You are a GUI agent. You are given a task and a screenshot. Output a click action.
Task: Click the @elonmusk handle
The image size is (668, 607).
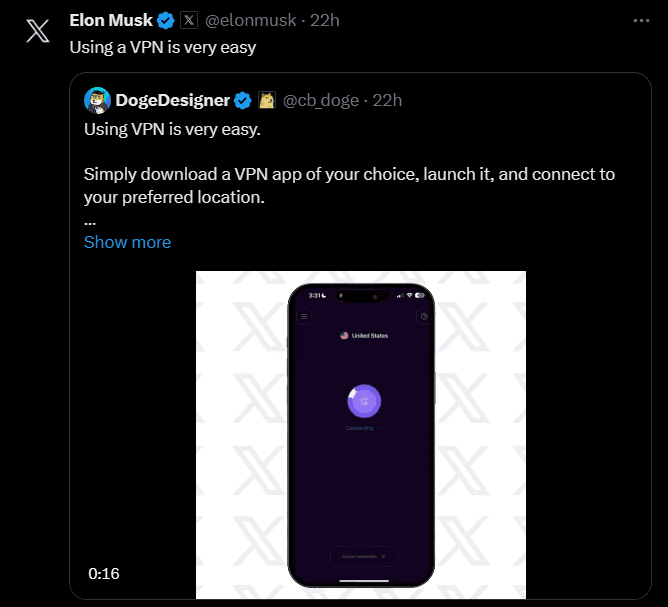pyautogui.click(x=253, y=20)
